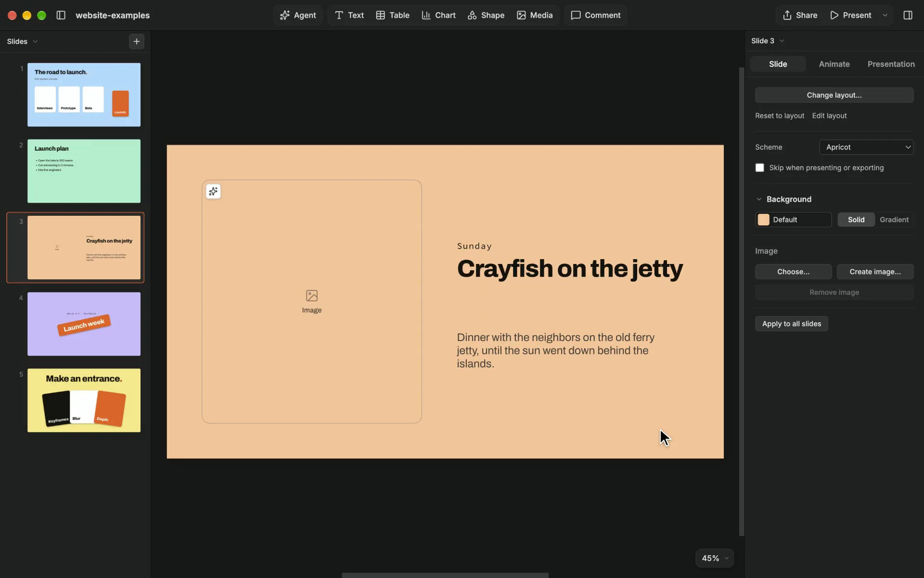Screen dimensions: 924x578
Task: Click the Crayfish on the jetty heading
Action: pos(570,269)
